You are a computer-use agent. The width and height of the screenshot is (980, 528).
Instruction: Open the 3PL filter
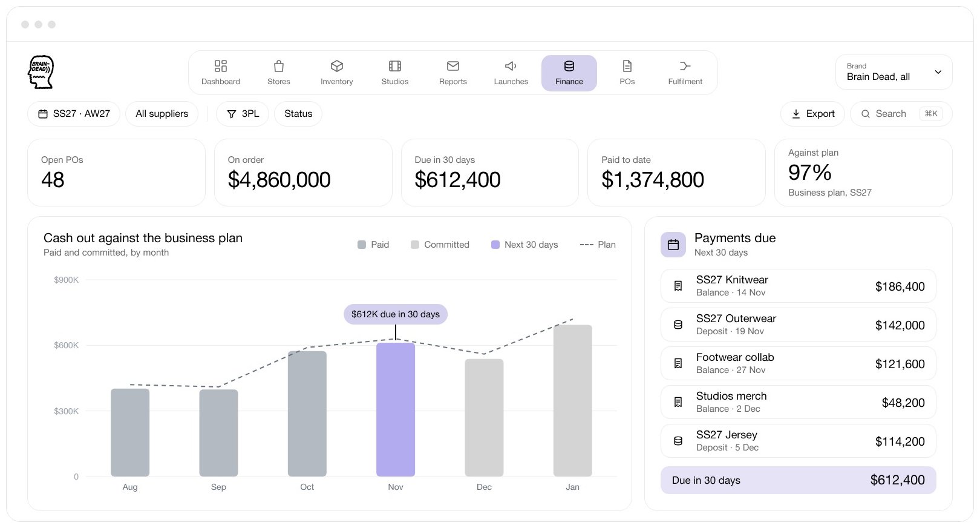coord(243,114)
